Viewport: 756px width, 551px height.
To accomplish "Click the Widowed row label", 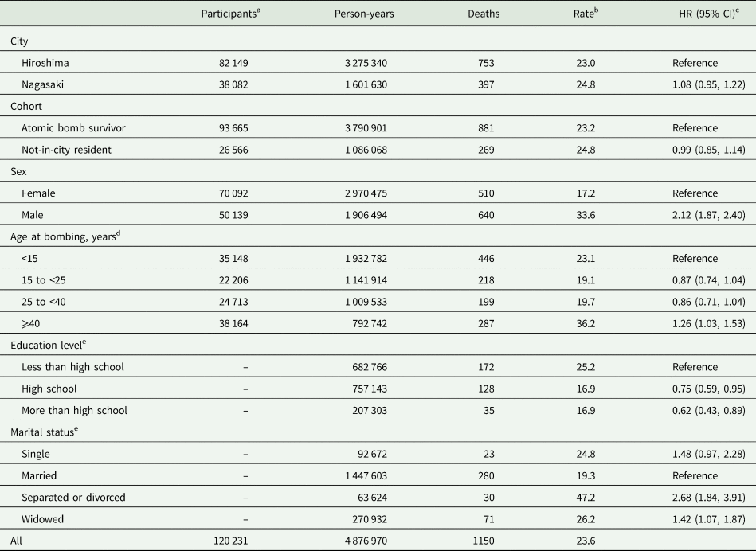I will click(x=44, y=518).
